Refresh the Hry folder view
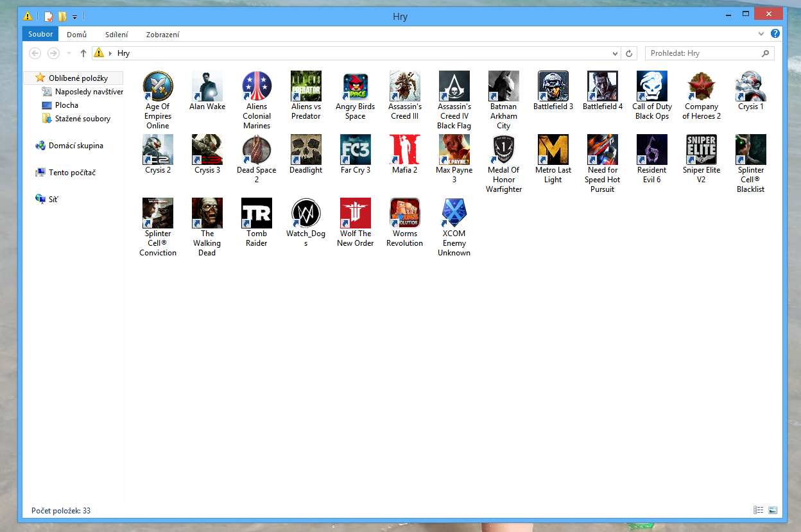The width and height of the screenshot is (801, 532). (x=630, y=53)
